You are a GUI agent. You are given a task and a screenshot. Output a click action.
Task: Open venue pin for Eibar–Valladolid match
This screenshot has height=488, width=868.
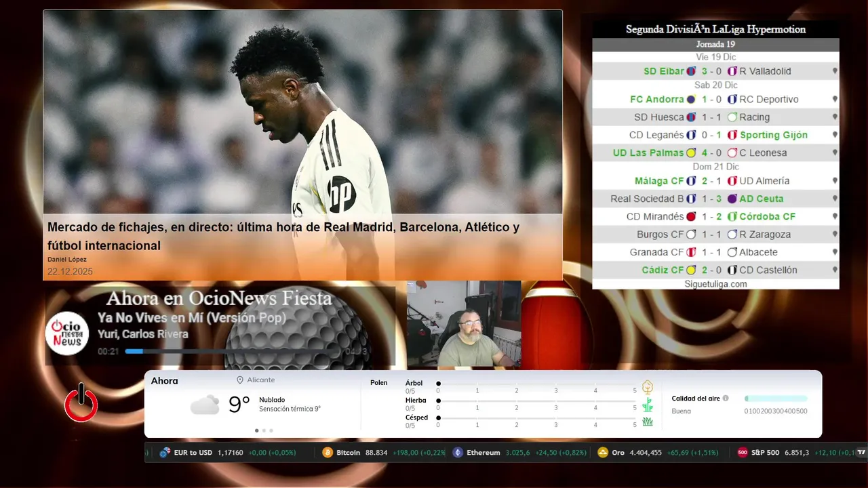click(835, 71)
